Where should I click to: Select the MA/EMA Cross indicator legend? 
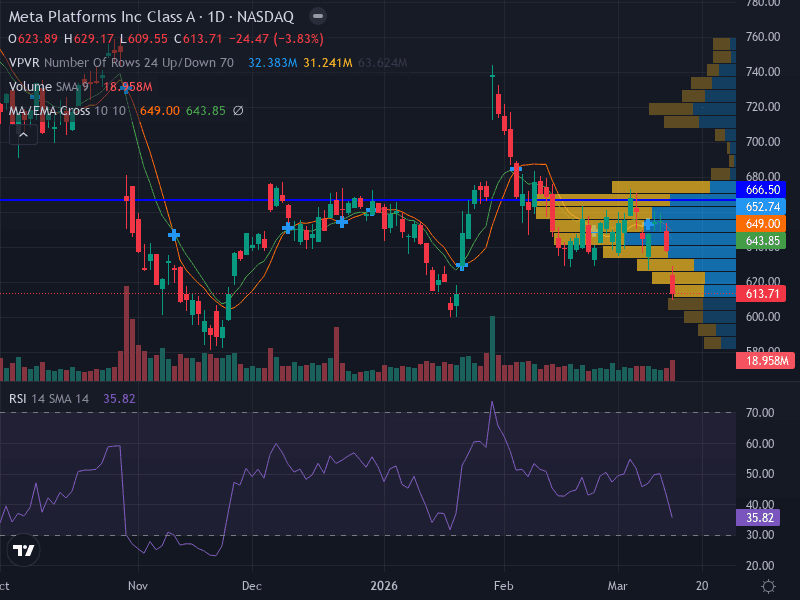pyautogui.click(x=67, y=111)
